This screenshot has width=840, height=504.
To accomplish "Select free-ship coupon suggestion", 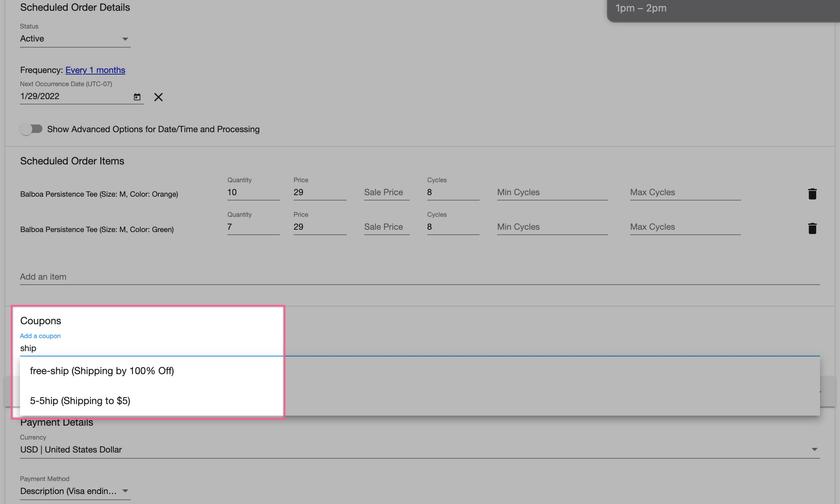I will click(102, 371).
